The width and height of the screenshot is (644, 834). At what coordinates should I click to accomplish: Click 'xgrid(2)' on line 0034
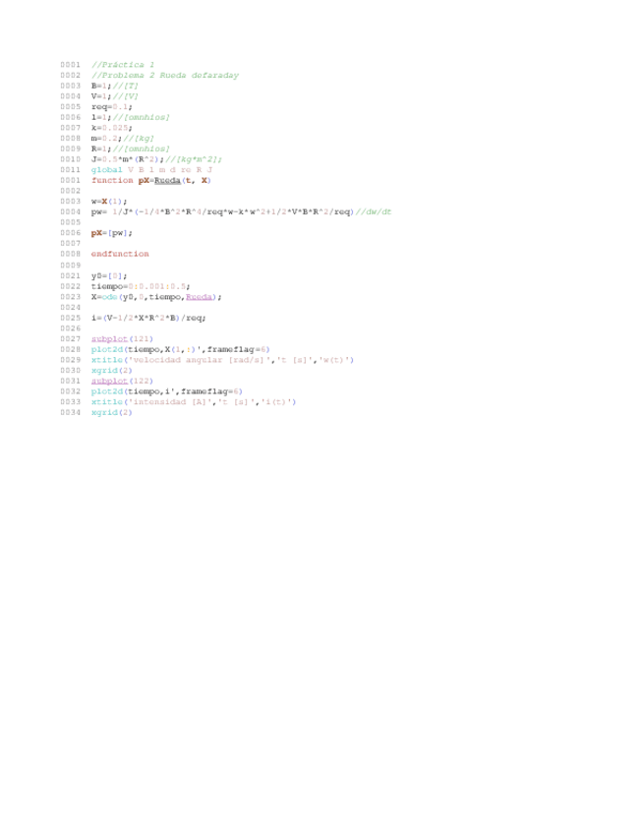pos(112,413)
